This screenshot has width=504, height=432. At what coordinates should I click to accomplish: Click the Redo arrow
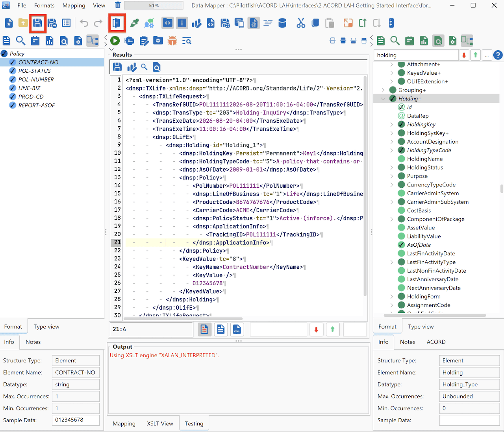tap(98, 23)
